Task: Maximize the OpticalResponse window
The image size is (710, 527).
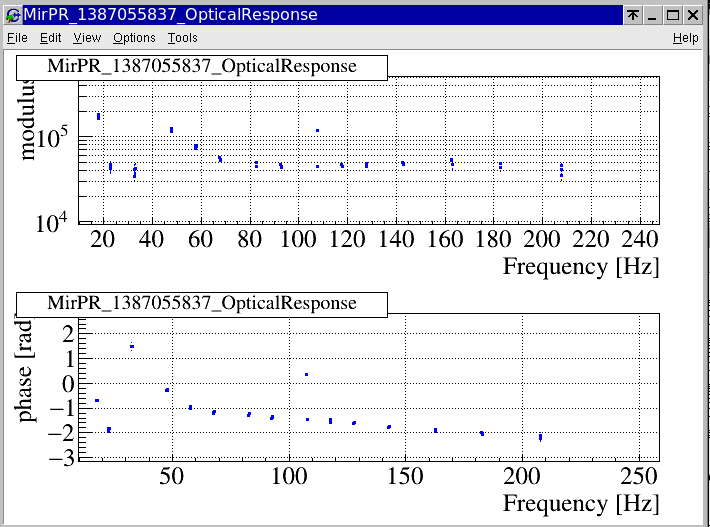Action: point(674,15)
